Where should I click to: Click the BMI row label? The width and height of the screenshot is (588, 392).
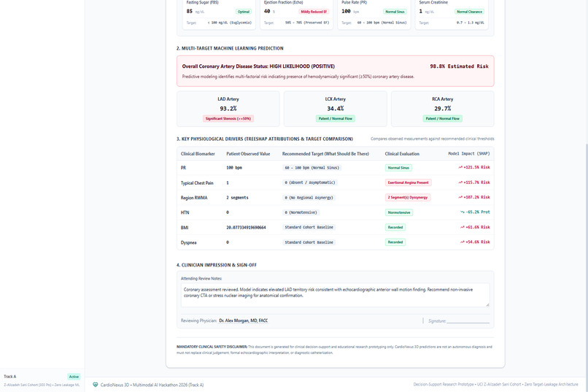(x=185, y=228)
